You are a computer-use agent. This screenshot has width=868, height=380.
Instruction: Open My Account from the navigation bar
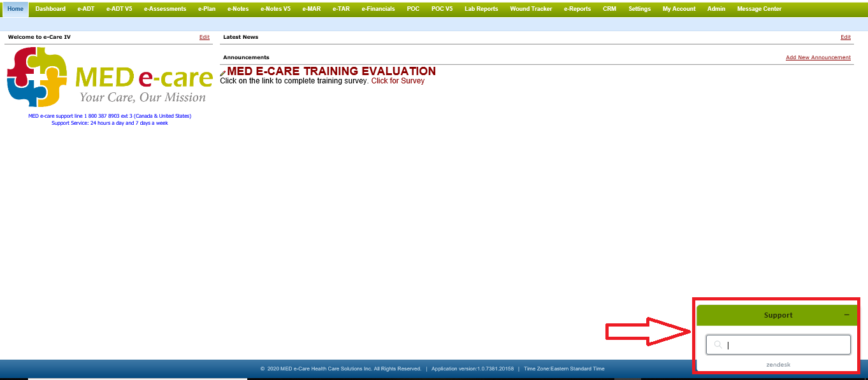point(679,9)
